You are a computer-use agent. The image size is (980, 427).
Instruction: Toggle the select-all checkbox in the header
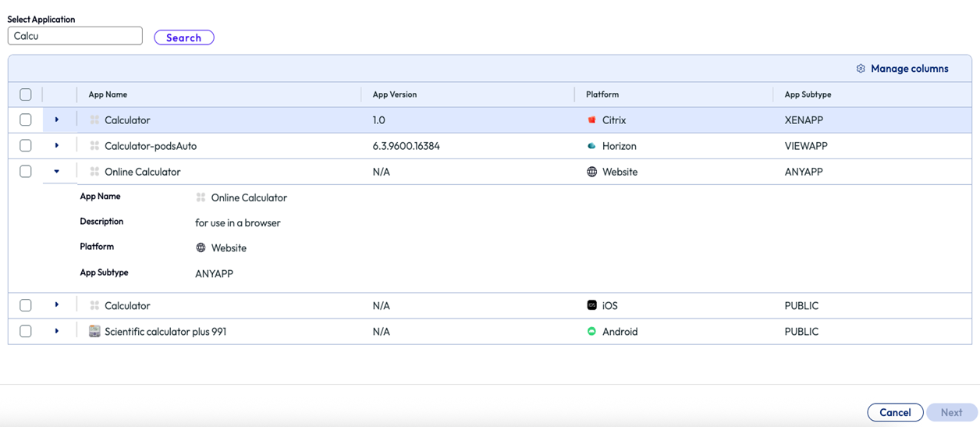[26, 94]
